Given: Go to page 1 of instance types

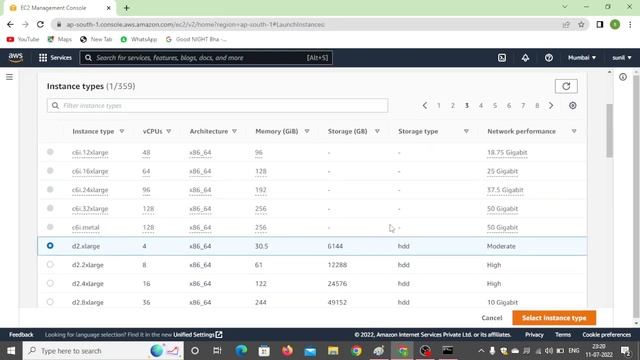Looking at the screenshot, I should click(439, 105).
